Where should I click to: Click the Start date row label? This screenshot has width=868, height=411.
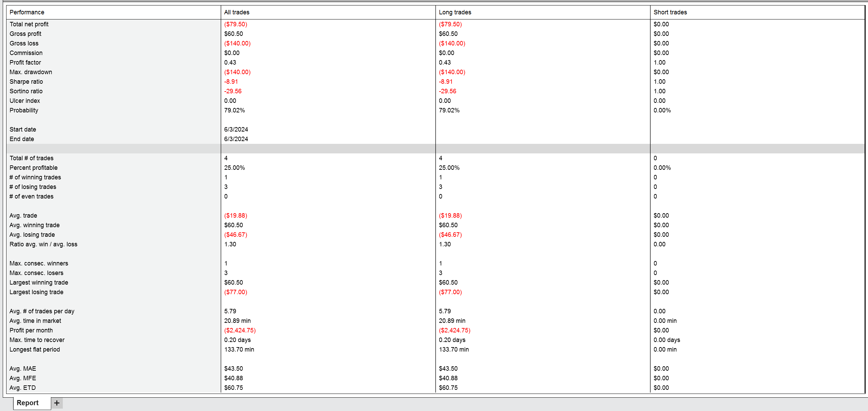tap(23, 129)
